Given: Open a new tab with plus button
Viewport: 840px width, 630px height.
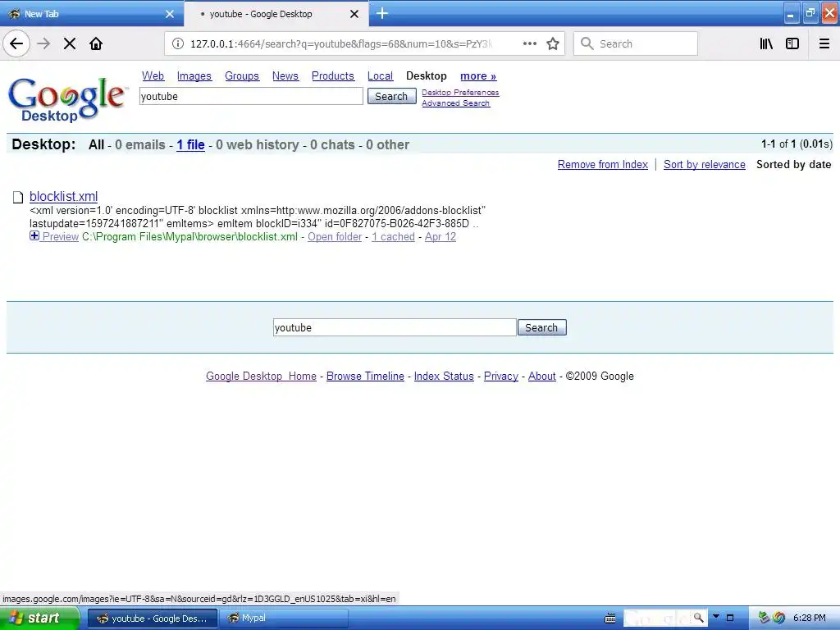Looking at the screenshot, I should [382, 13].
